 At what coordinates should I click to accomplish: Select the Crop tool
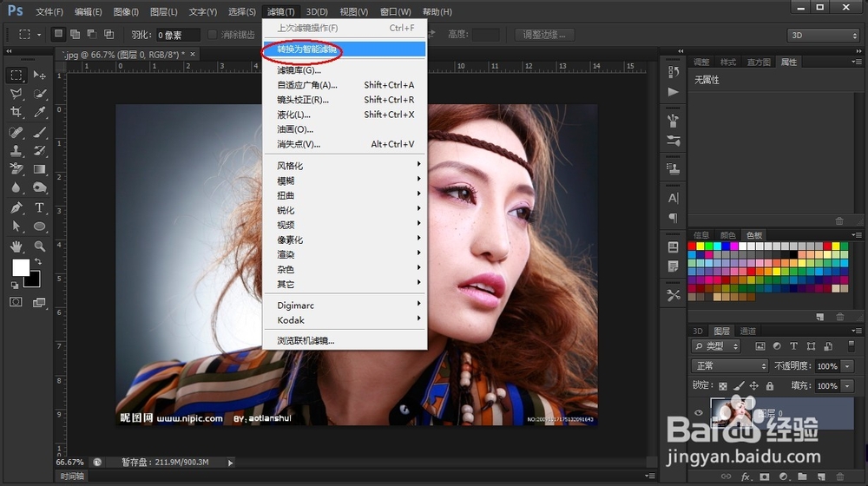16,113
